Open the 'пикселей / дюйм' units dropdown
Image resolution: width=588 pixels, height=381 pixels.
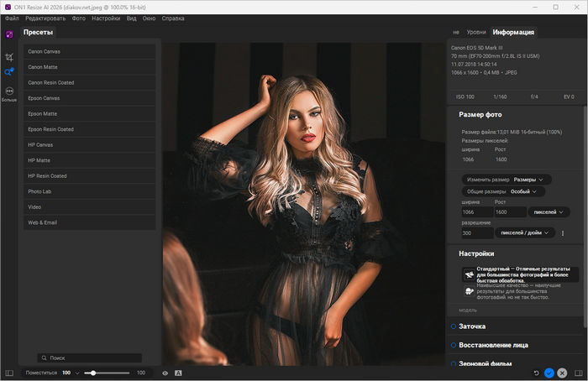coord(526,232)
